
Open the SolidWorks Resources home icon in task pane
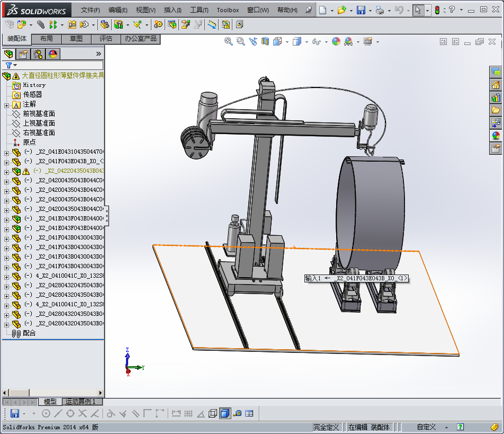(x=496, y=85)
